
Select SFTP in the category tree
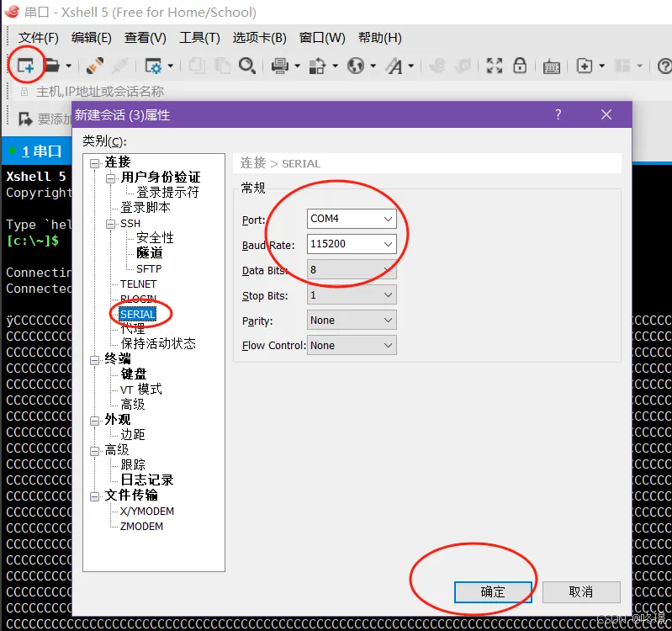tap(149, 268)
